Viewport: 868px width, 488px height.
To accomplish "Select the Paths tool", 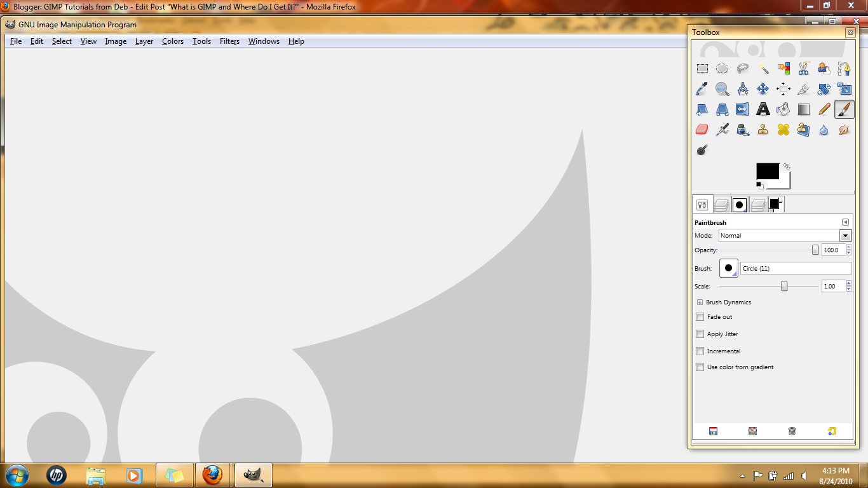I will point(844,68).
